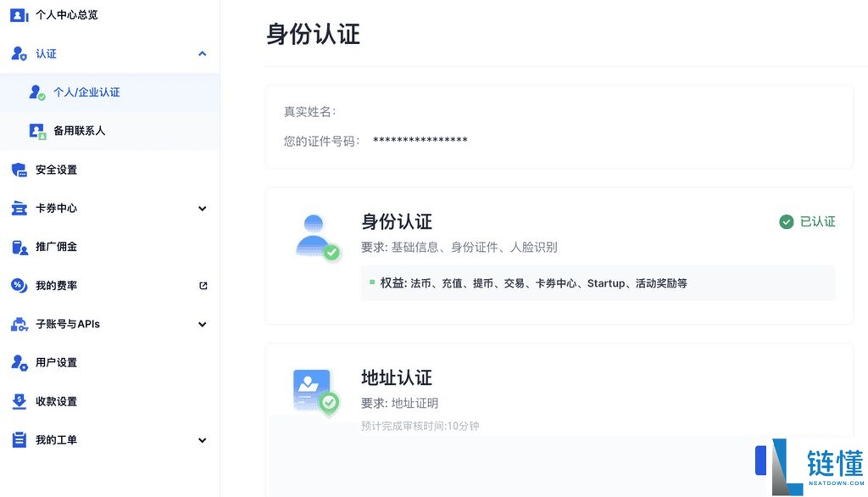This screenshot has width=868, height=497.
Task: Expand the 子账号与APIs chevron
Action: pos(202,324)
